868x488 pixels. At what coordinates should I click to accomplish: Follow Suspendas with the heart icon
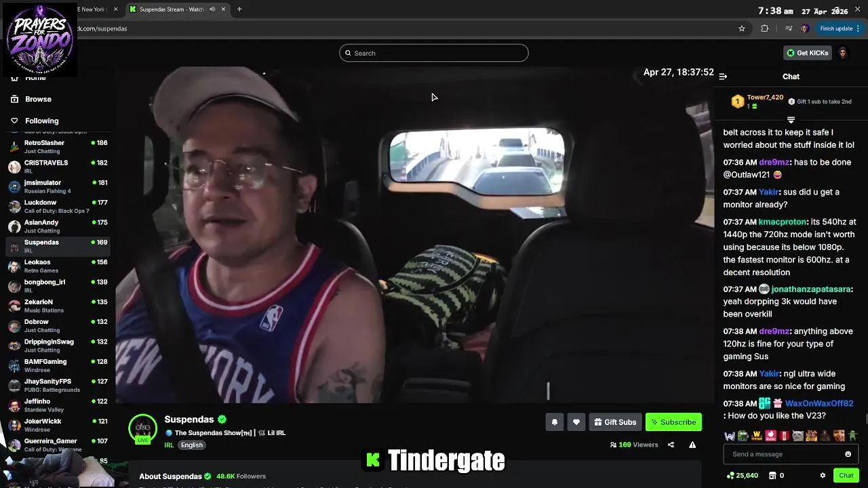576,422
